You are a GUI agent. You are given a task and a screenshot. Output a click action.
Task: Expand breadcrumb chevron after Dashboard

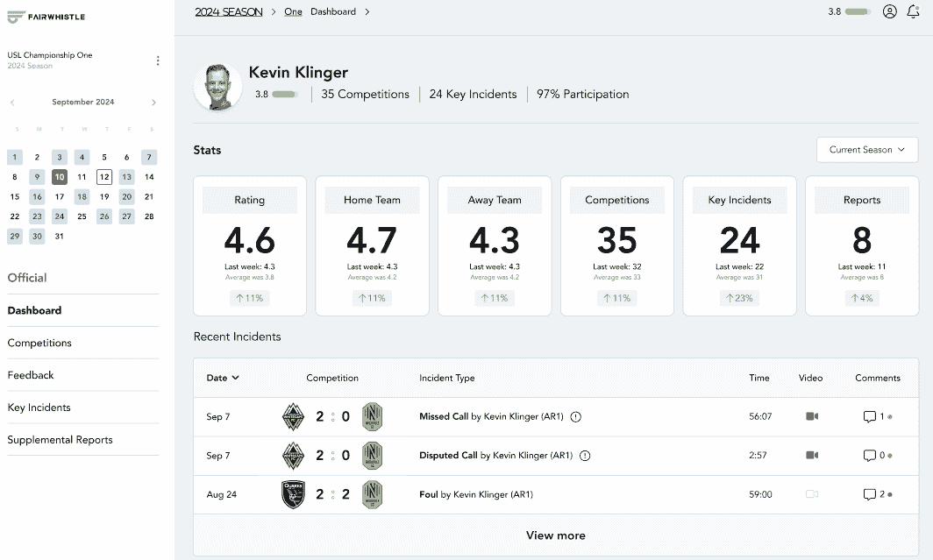tap(367, 12)
